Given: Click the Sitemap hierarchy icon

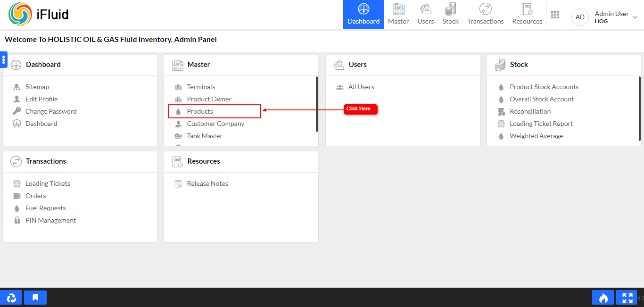Looking at the screenshot, I should tap(17, 87).
